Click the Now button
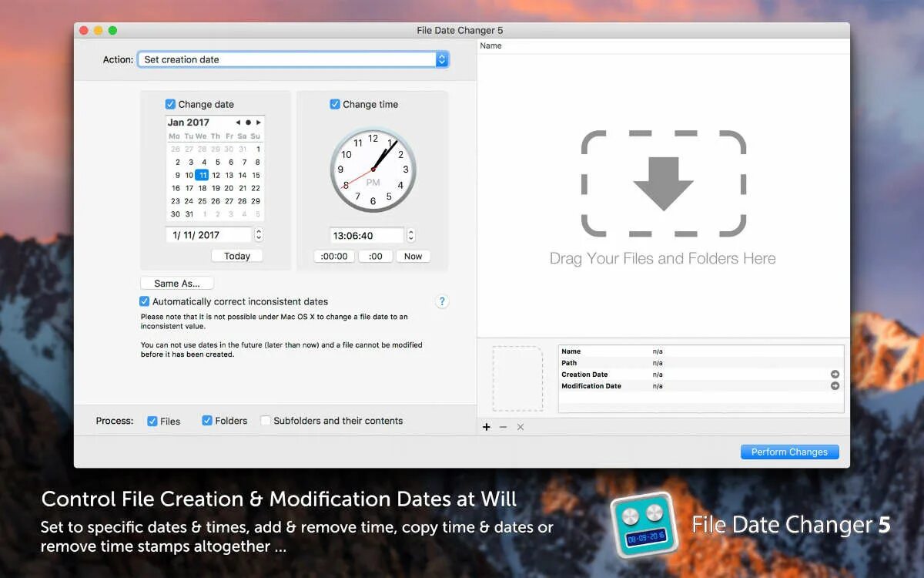The height and width of the screenshot is (578, 924). click(413, 257)
